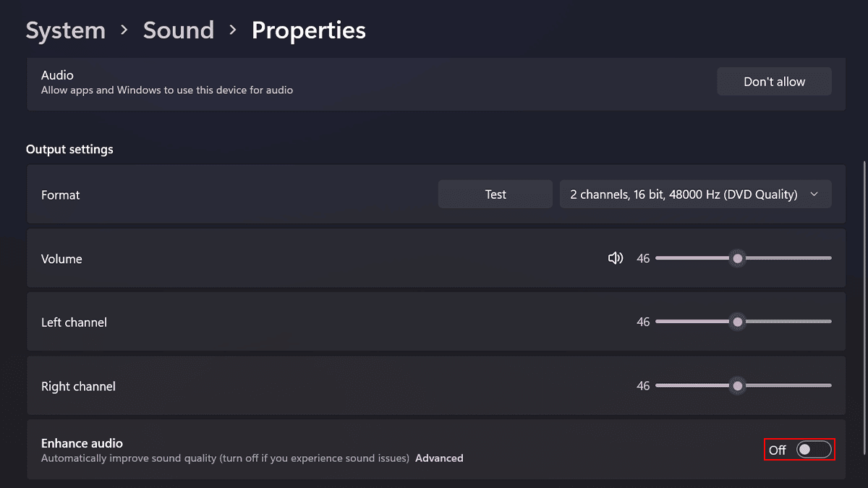Click the Test button to play sound

point(495,194)
